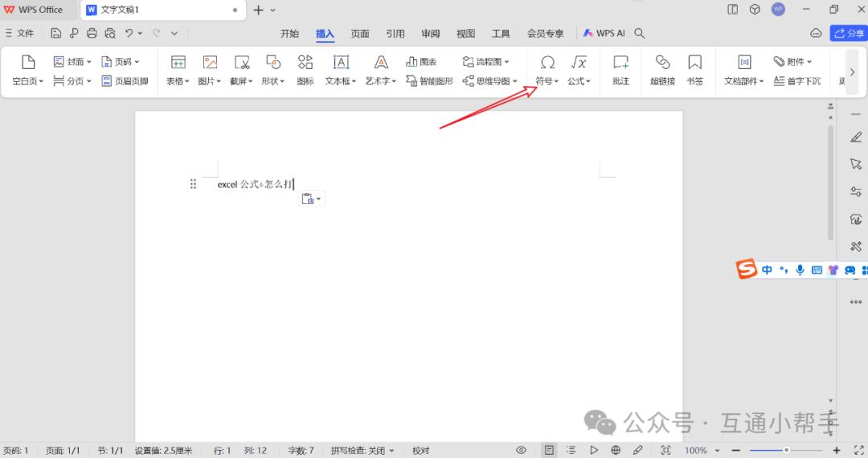Select the 插入 Insert tab
This screenshot has width=868, height=458.
pos(325,33)
